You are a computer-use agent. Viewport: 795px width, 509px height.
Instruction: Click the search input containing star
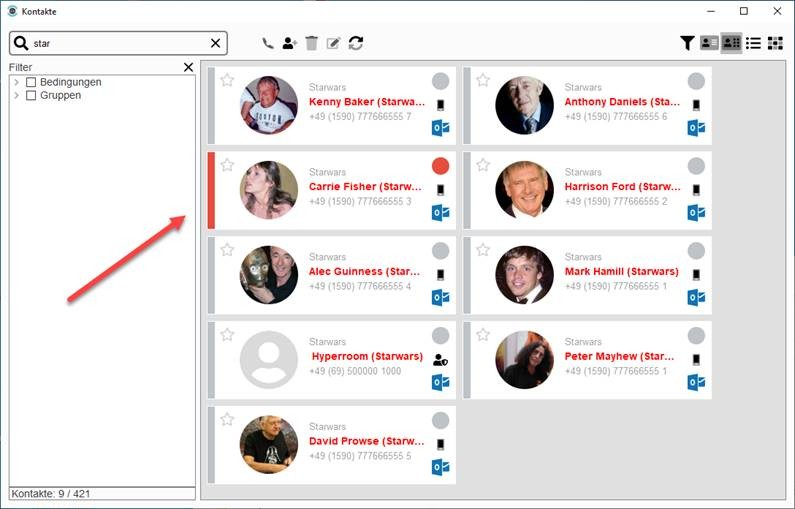pyautogui.click(x=119, y=44)
